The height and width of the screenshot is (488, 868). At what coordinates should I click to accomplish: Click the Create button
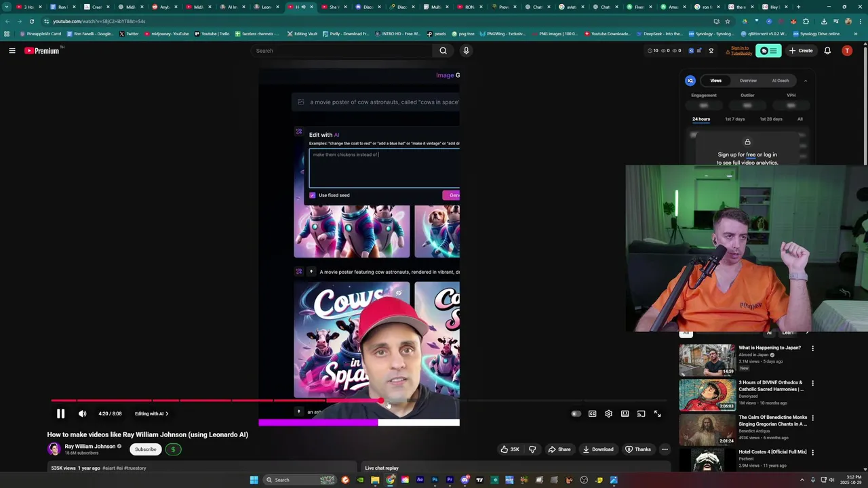[800, 50]
